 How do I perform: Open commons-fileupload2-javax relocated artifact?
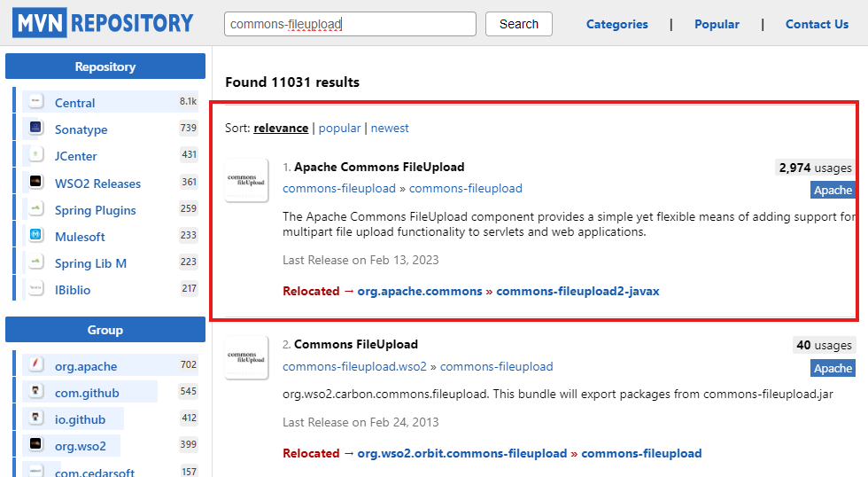[x=577, y=291]
